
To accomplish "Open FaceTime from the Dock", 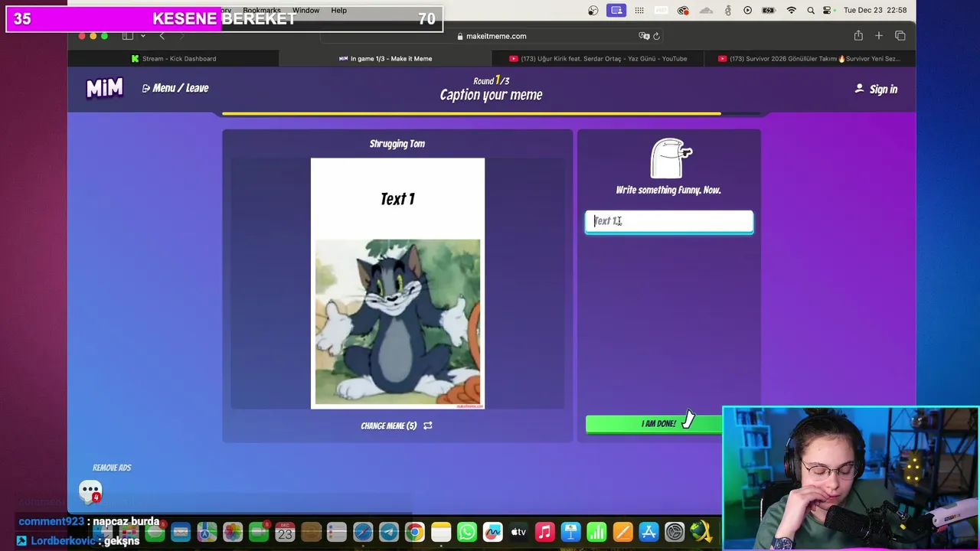I will [x=259, y=532].
